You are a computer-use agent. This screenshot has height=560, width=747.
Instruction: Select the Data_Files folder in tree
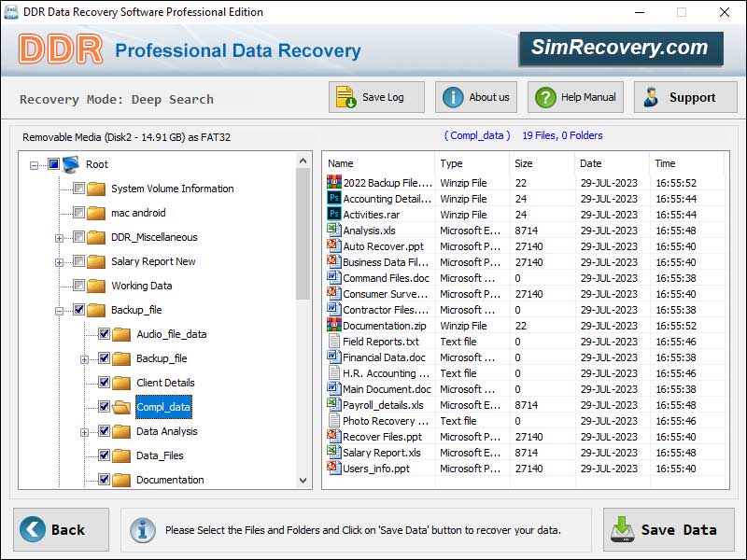(x=160, y=455)
